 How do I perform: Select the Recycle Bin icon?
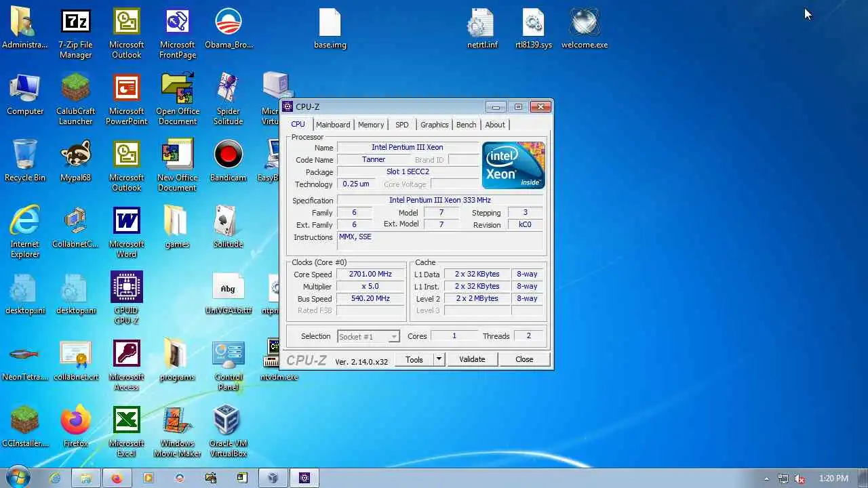pyautogui.click(x=25, y=161)
